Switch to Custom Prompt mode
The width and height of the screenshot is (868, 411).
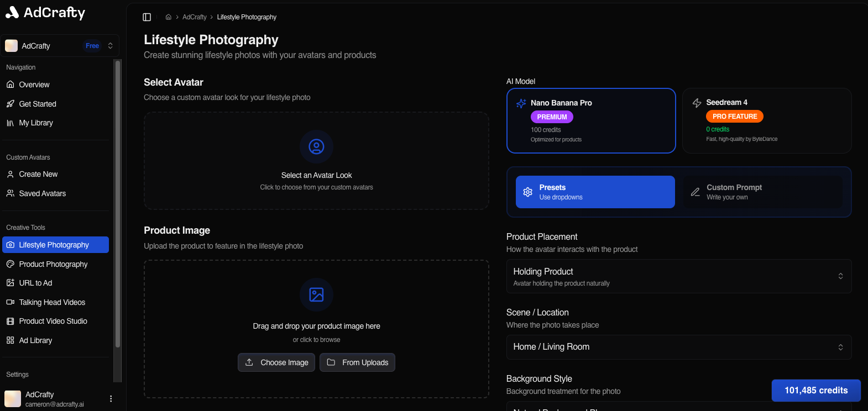[763, 192]
